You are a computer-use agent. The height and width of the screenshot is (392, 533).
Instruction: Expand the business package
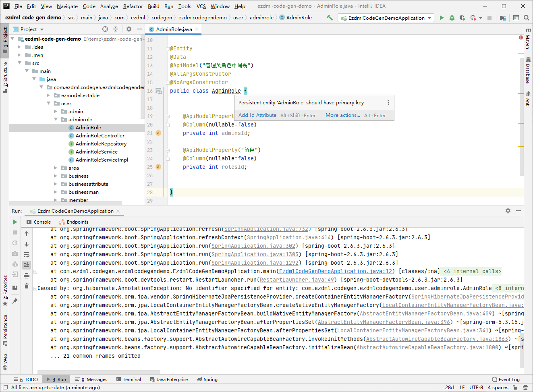coord(56,176)
